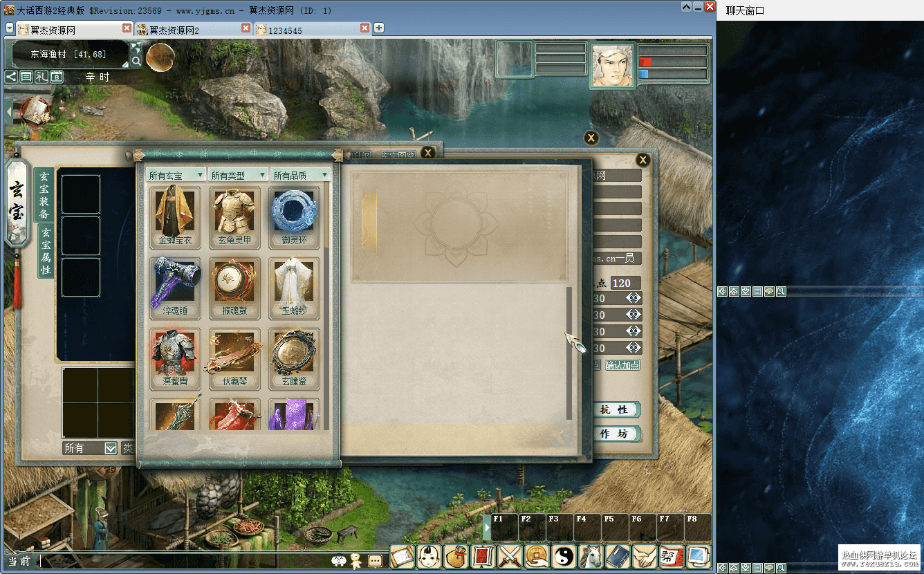Select the 金蝉宝衣 item

pos(175,218)
